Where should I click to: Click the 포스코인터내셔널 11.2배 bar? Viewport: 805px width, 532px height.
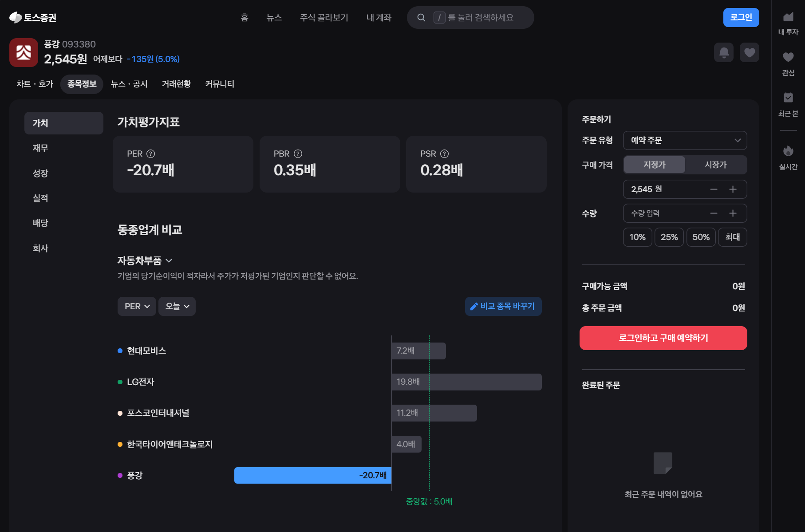pos(434,413)
